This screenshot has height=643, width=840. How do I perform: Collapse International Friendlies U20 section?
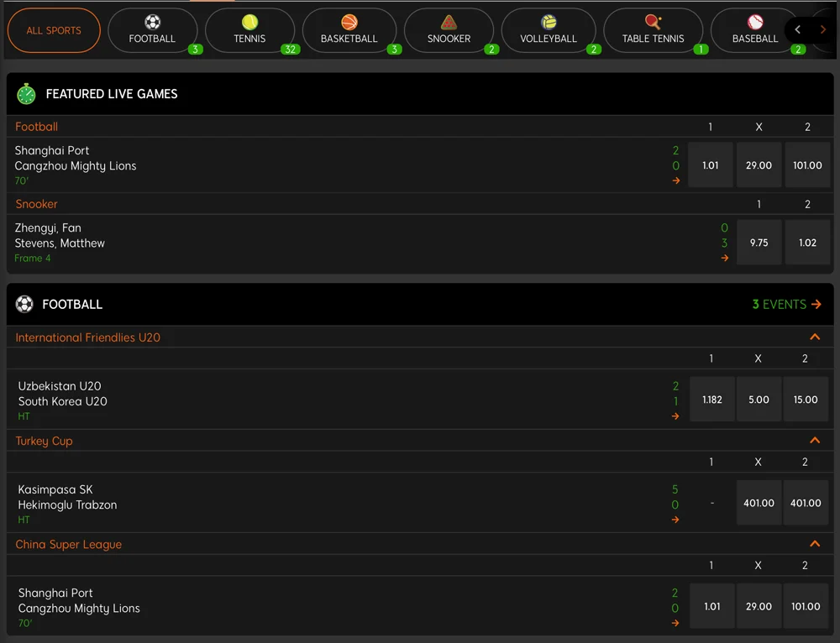point(814,337)
